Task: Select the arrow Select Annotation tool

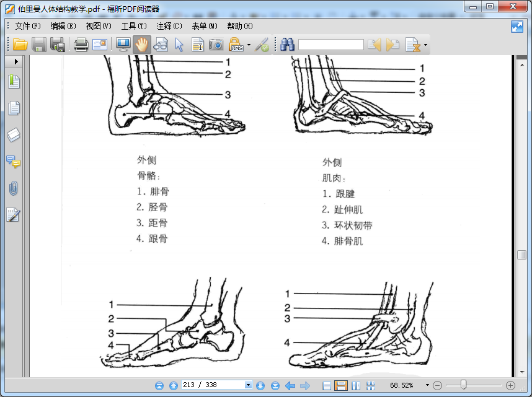Action: click(x=179, y=45)
